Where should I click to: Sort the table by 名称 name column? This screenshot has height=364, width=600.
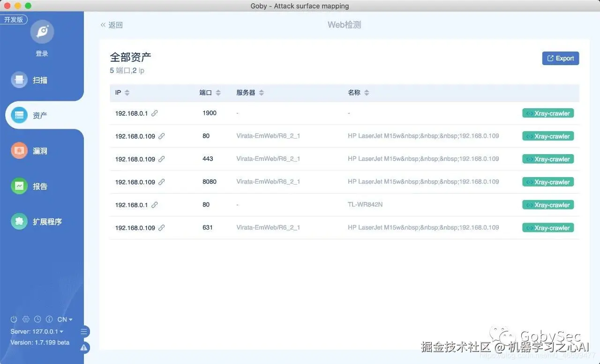367,93
